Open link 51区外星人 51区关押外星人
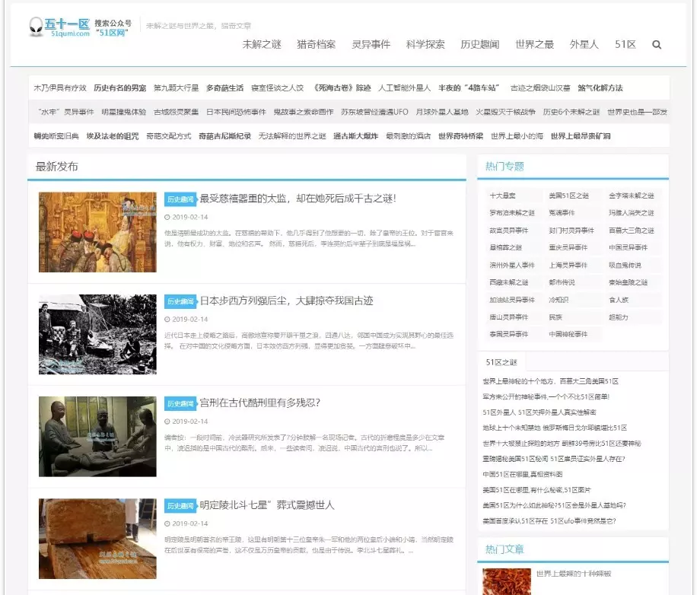This screenshot has width=700, height=595. (x=539, y=412)
